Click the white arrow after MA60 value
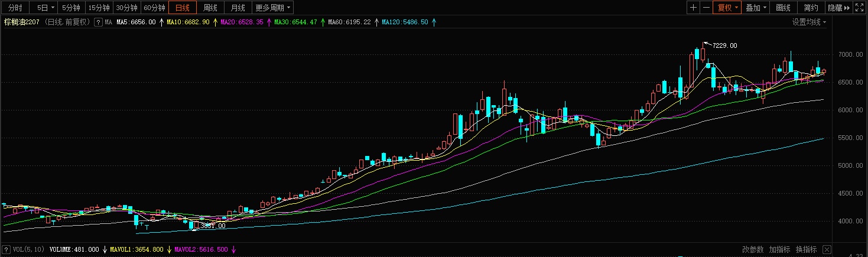The height and width of the screenshot is (257, 868). coord(377,22)
